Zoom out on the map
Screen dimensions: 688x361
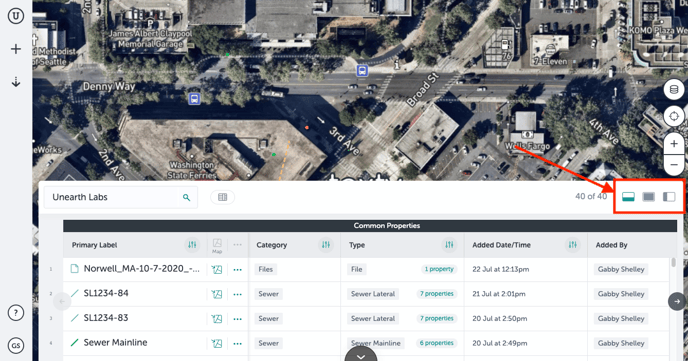[674, 165]
